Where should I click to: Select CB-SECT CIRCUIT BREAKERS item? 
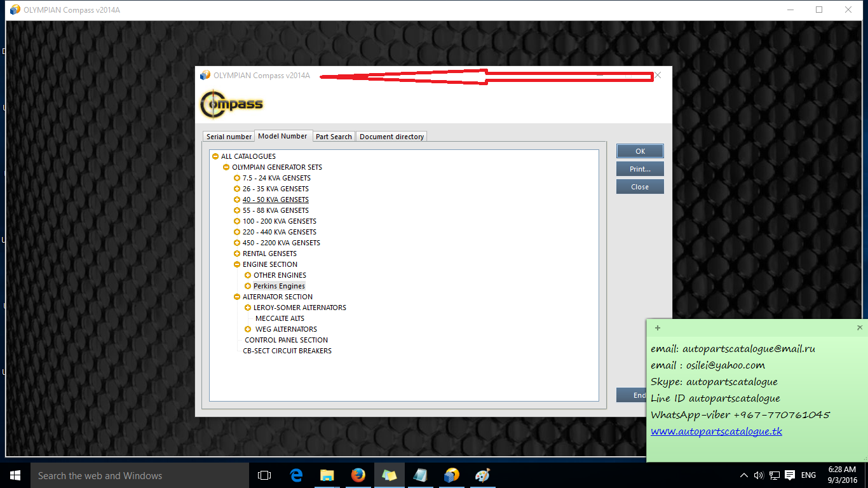tap(287, 351)
